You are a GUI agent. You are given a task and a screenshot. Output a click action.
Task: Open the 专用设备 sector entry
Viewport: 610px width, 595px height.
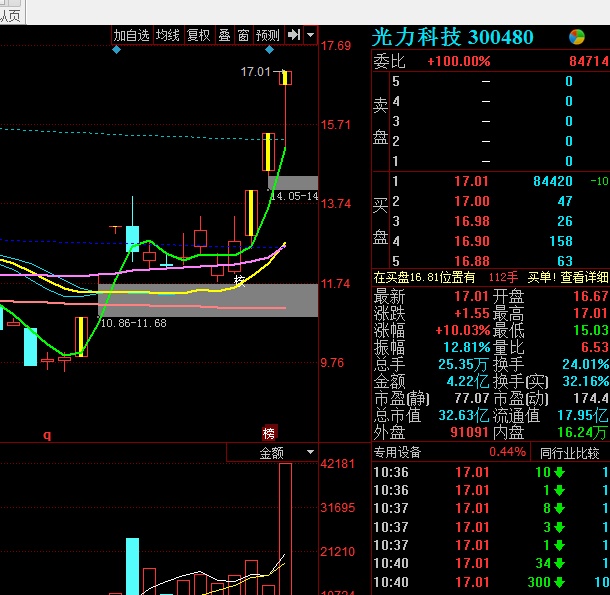(x=398, y=453)
